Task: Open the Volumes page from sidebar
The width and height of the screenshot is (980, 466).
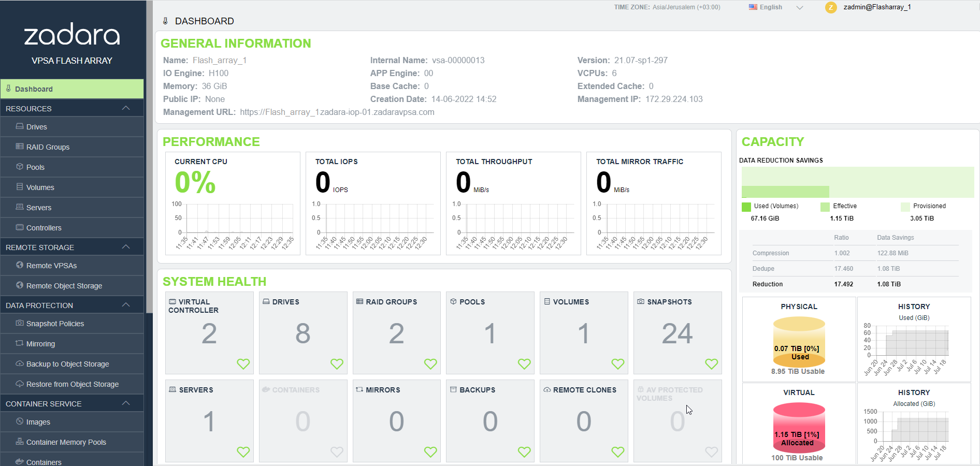Action: tap(72, 187)
